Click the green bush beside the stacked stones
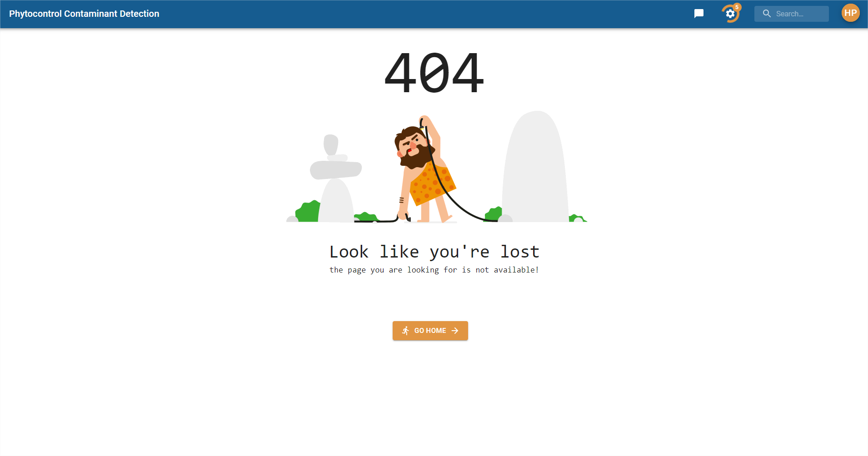This screenshot has height=456, width=868. tap(308, 211)
